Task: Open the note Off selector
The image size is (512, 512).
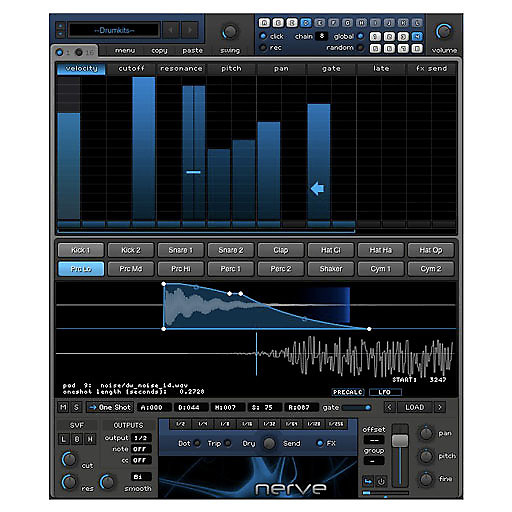Action: pyautogui.click(x=141, y=449)
